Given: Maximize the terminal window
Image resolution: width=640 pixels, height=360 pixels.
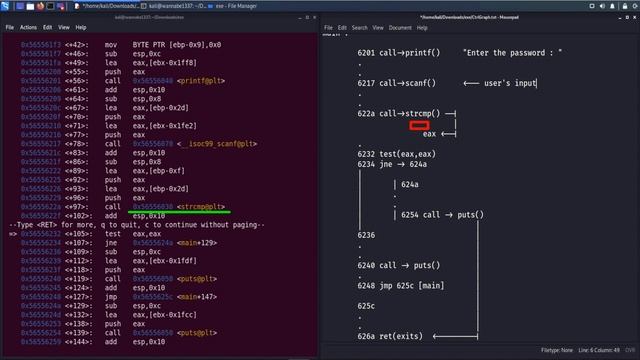Looking at the screenshot, I should 307,18.
